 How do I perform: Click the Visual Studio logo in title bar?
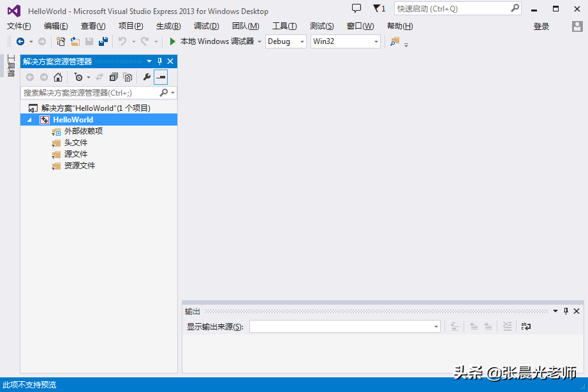coord(14,10)
